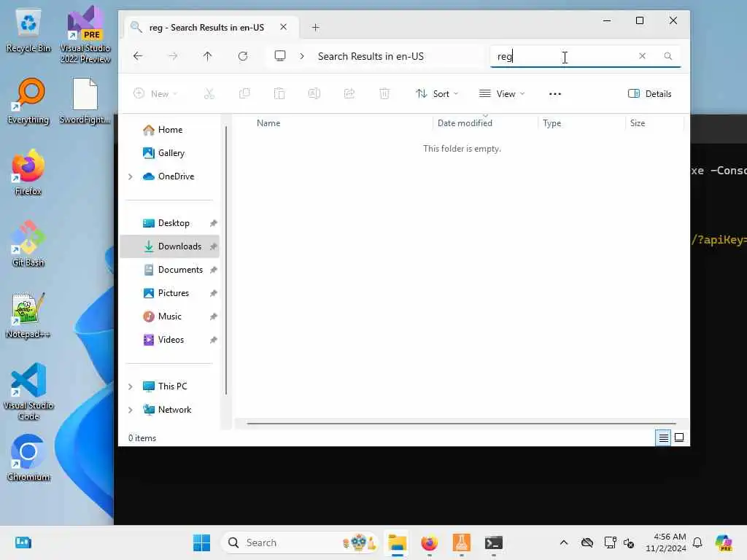
Task: Toggle the Details pane
Action: 650,94
